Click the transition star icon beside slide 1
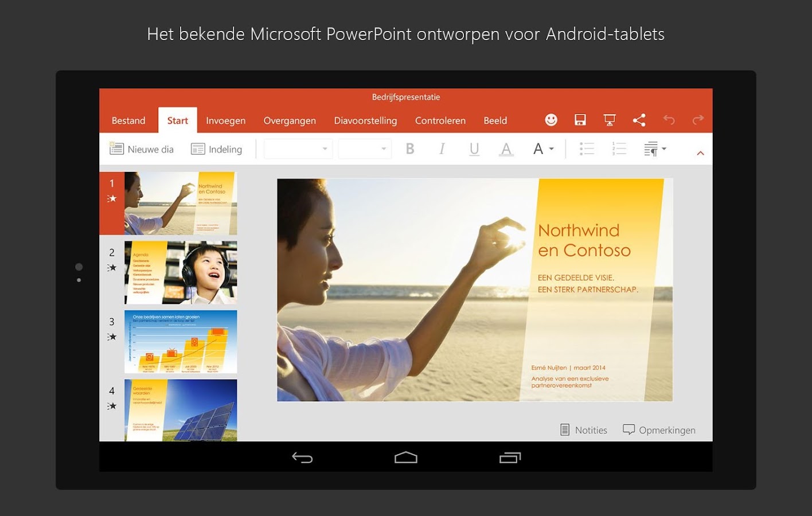Image resolution: width=812 pixels, height=516 pixels. pyautogui.click(x=112, y=198)
